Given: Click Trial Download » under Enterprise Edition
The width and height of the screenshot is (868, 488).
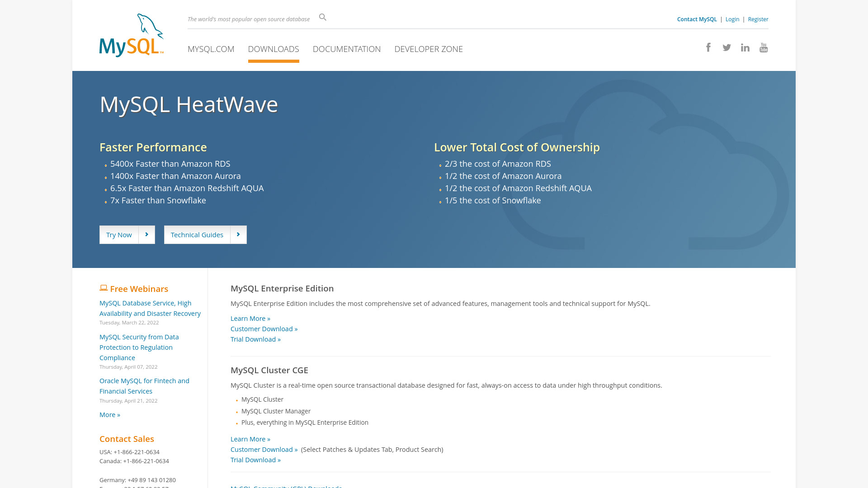Looking at the screenshot, I should click(x=255, y=339).
